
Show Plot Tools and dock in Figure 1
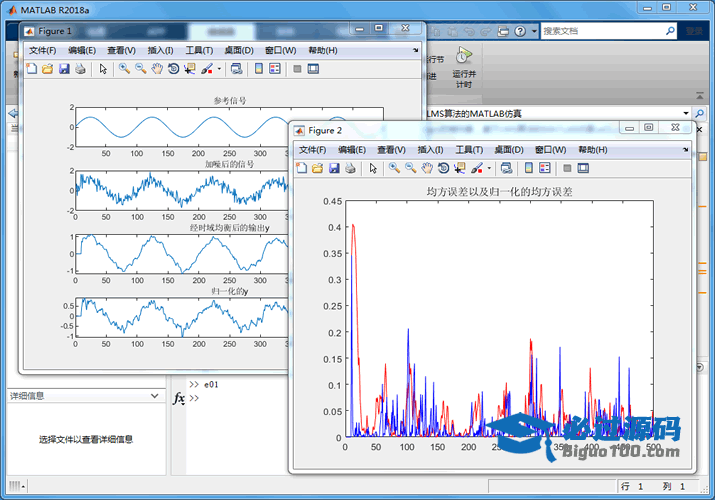tap(313, 69)
